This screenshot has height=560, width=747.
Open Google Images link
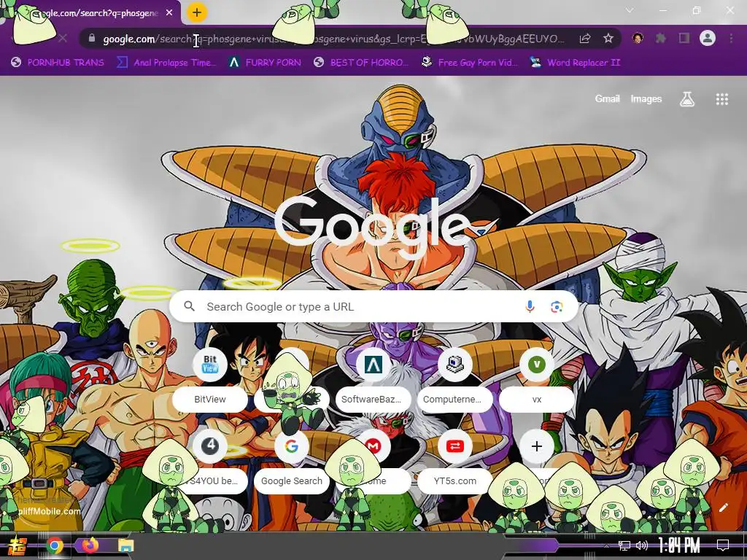pos(646,98)
